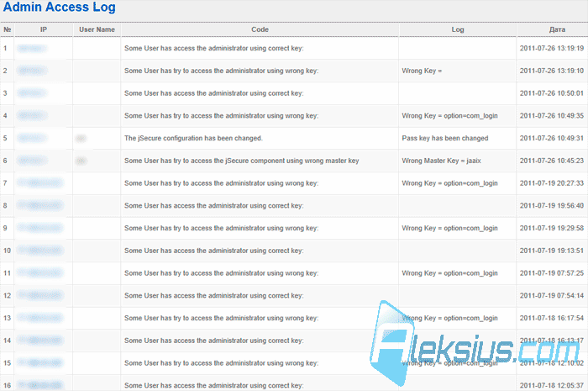Click the correct key code text in row 1

click(x=213, y=48)
